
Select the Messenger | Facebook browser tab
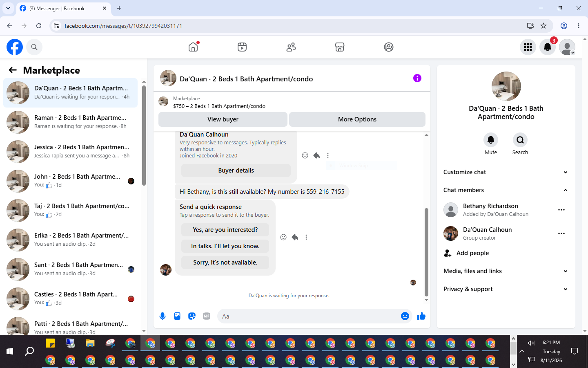(x=63, y=8)
